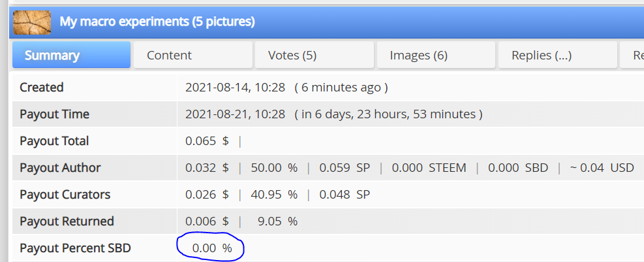
Task: Click the Payout Time row label
Action: 54,114
